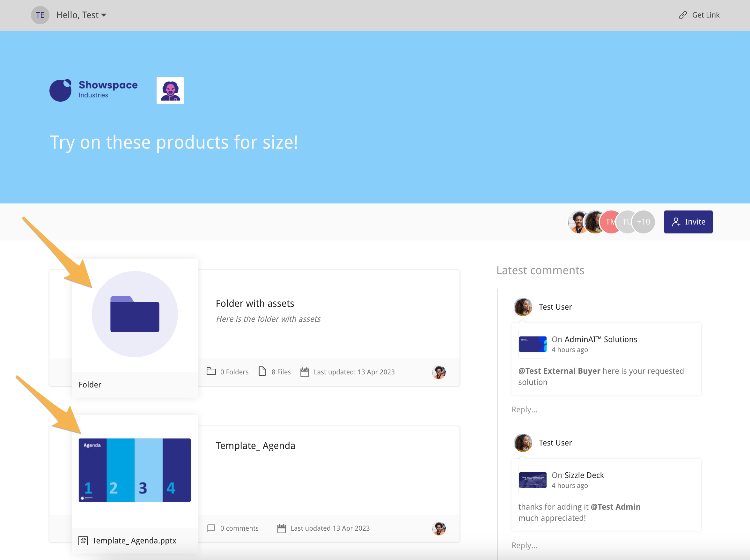
Task: Click the +10 more members badge
Action: [643, 222]
